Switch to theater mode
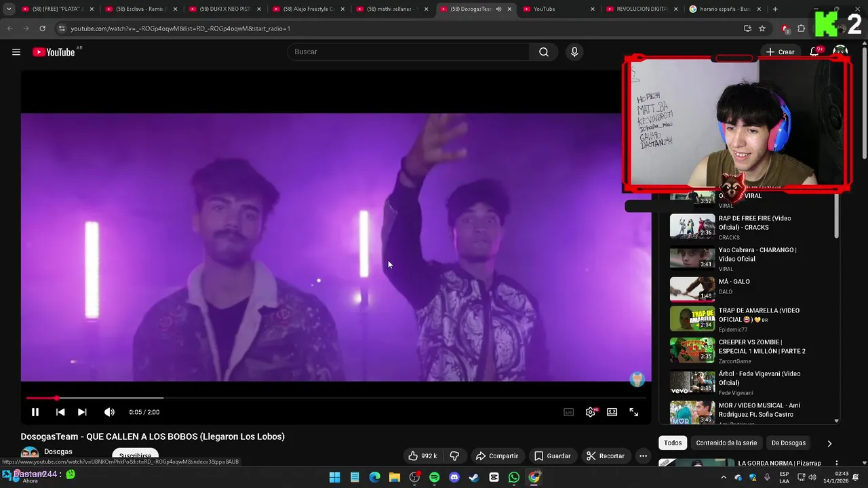The image size is (868, 488). click(612, 412)
